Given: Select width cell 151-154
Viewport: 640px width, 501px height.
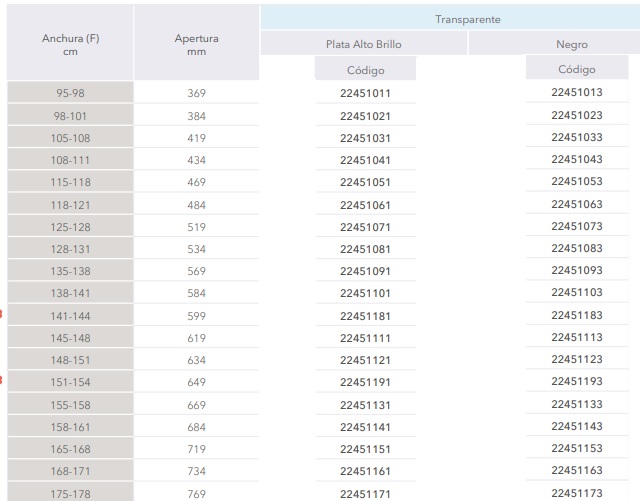Looking at the screenshot, I should tap(70, 381).
